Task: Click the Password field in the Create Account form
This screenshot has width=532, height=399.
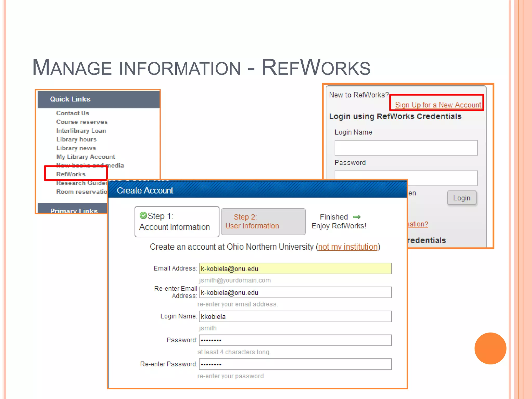Action: pyautogui.click(x=295, y=340)
